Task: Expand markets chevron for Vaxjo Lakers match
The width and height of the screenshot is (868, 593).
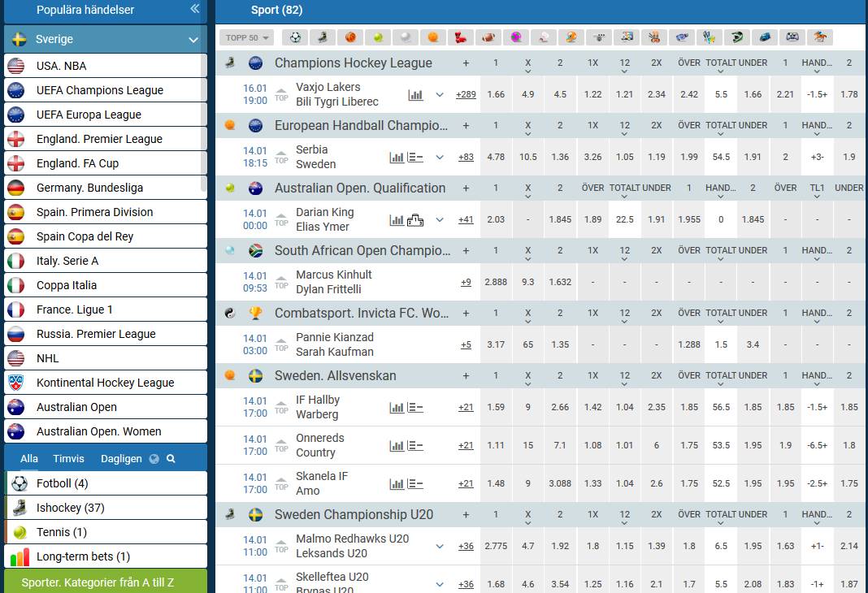Action: (x=440, y=94)
